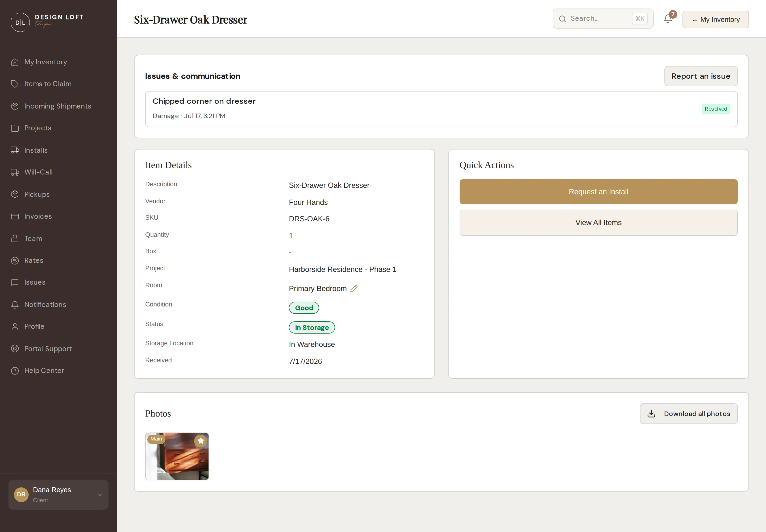Click the Good condition badge

(304, 308)
